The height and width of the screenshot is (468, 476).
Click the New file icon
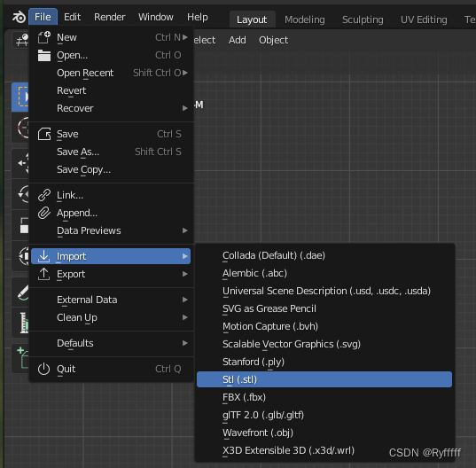[x=44, y=37]
